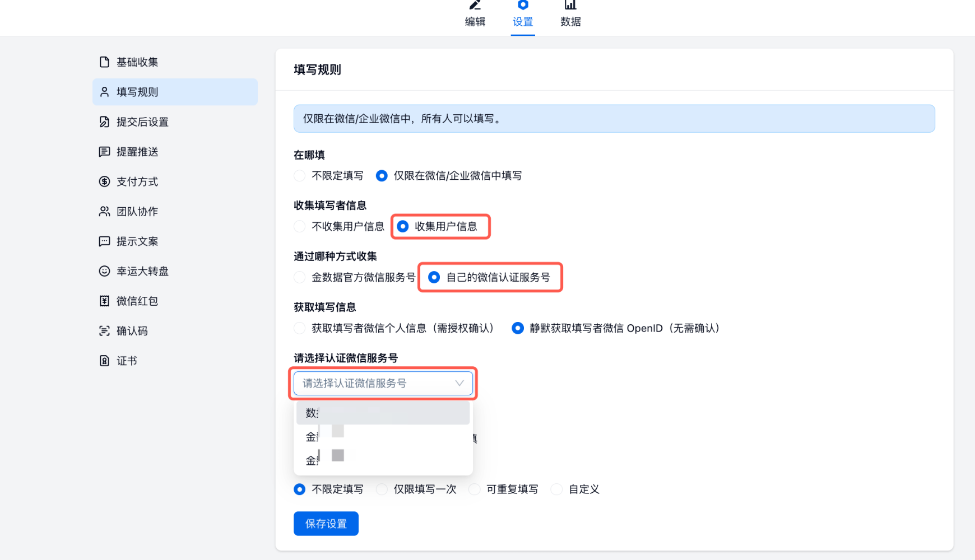Click the dropdown chevron arrow in service account selector
This screenshot has width=975, height=560.
(459, 384)
